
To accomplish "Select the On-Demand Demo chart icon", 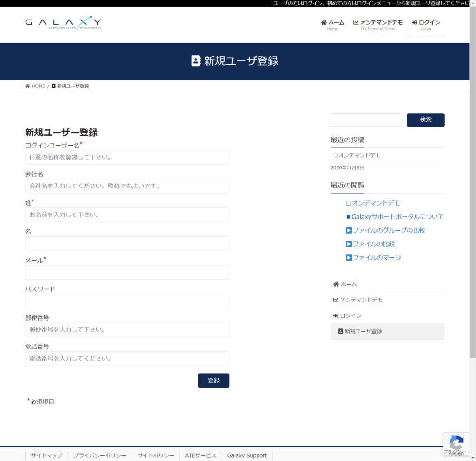I will click(x=356, y=21).
